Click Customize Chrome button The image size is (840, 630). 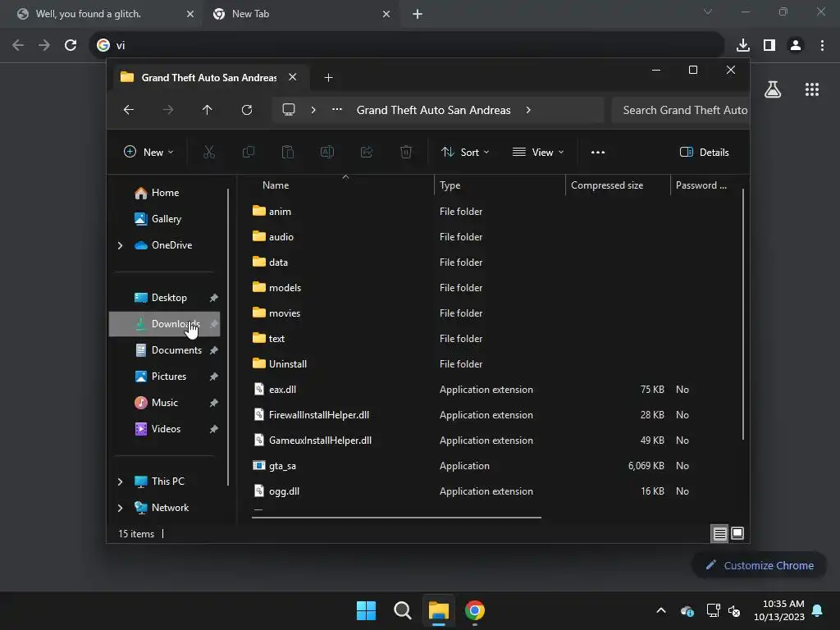(759, 565)
